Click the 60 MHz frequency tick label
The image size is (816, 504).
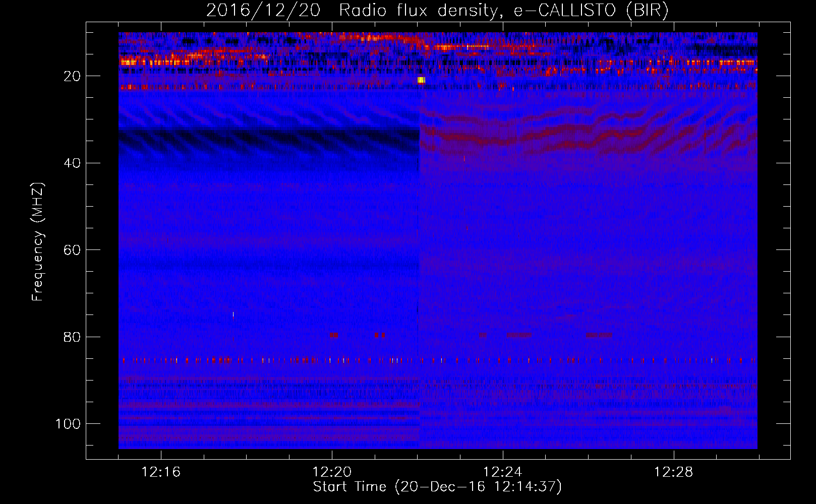click(73, 250)
